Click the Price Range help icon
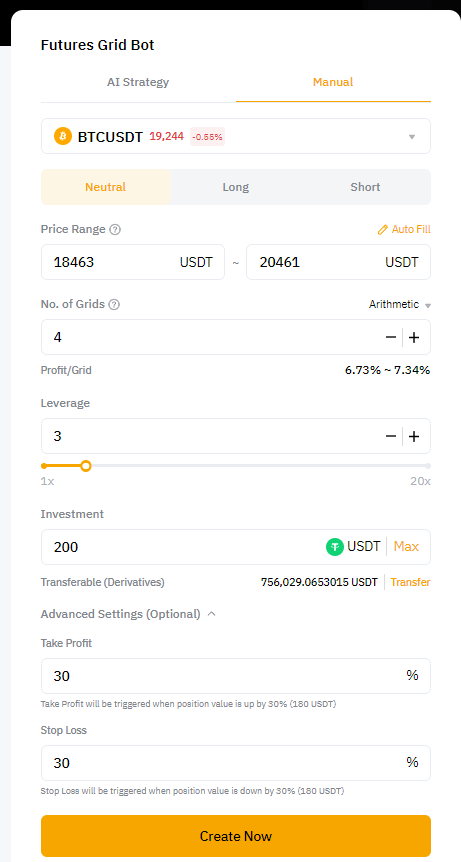The height and width of the screenshot is (862, 461). click(115, 230)
